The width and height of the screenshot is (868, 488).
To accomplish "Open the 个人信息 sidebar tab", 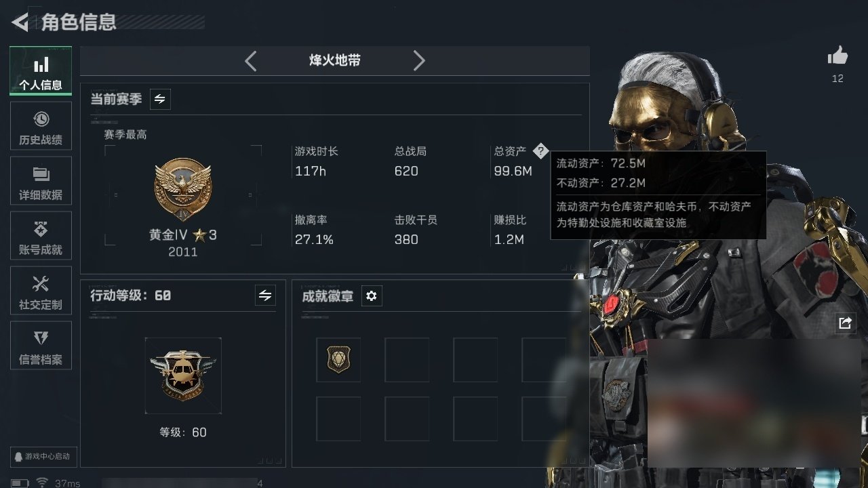I will click(41, 71).
